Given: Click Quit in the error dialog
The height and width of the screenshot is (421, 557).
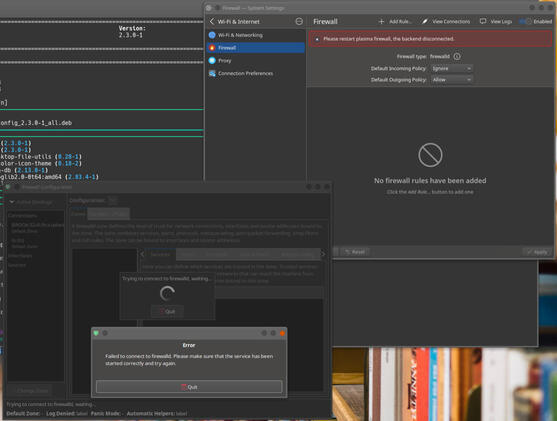Looking at the screenshot, I should pyautogui.click(x=189, y=387).
